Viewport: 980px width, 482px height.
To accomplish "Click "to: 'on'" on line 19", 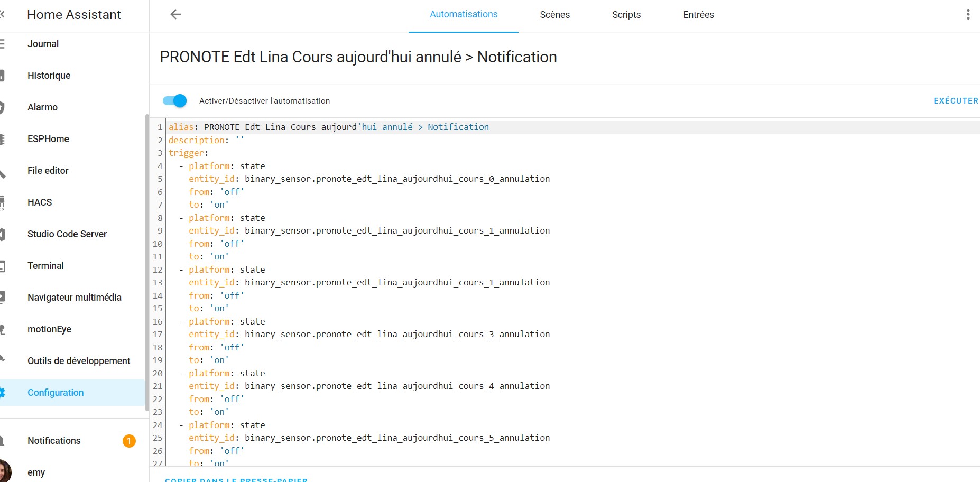I will pyautogui.click(x=209, y=360).
